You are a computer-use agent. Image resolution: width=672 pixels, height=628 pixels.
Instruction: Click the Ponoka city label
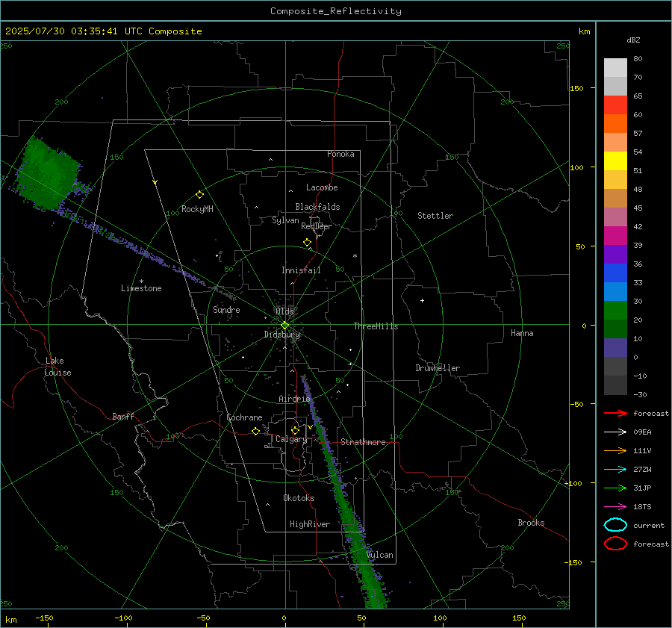tap(340, 154)
